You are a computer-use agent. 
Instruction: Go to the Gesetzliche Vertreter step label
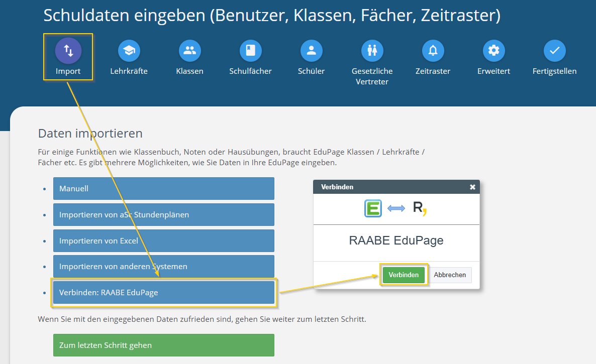(x=372, y=76)
